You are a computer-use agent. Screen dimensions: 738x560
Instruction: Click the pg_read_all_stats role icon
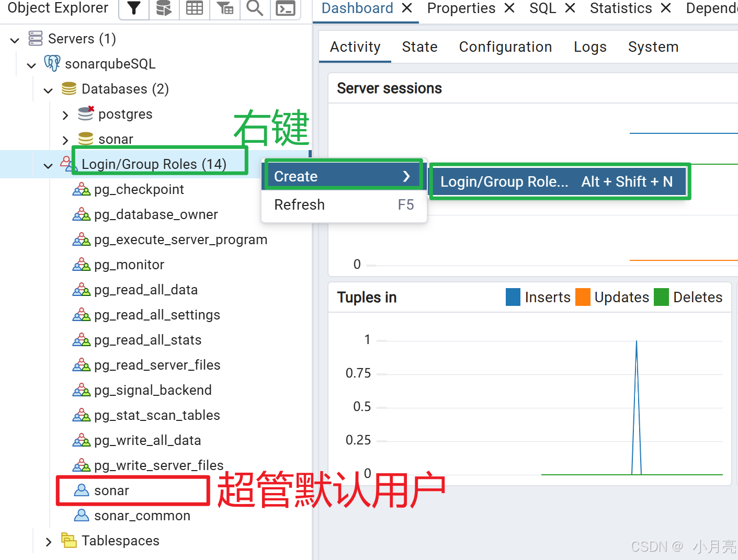tap(82, 340)
